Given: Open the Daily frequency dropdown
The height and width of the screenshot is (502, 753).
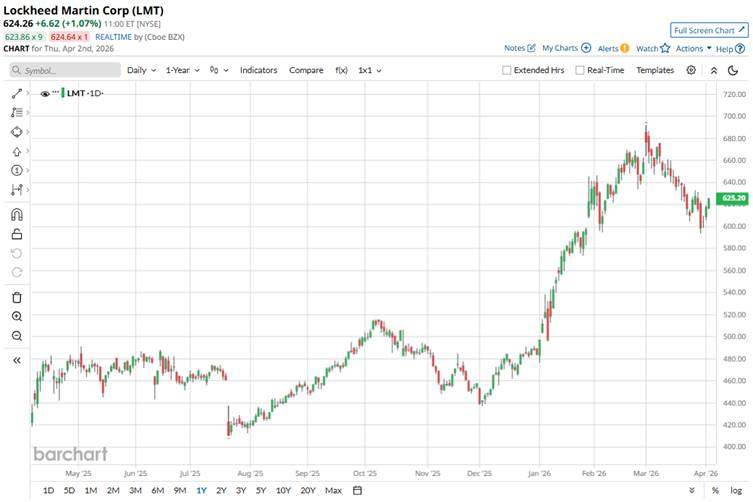Looking at the screenshot, I should (142, 70).
